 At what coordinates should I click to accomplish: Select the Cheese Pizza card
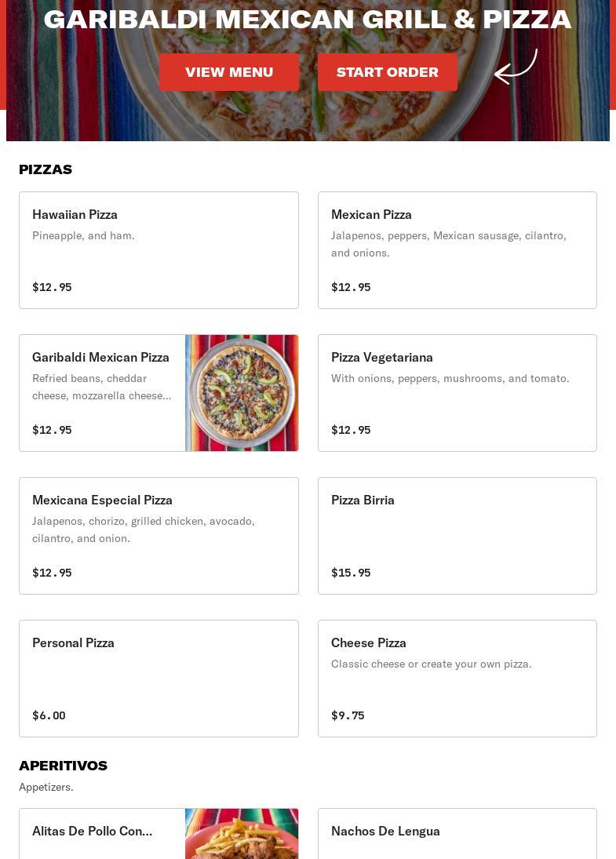coord(457,679)
